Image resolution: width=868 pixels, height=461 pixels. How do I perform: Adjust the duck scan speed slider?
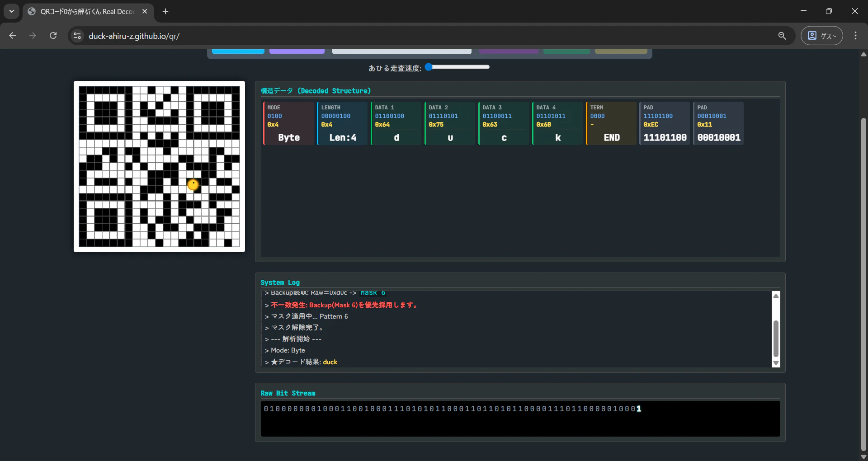457,67
